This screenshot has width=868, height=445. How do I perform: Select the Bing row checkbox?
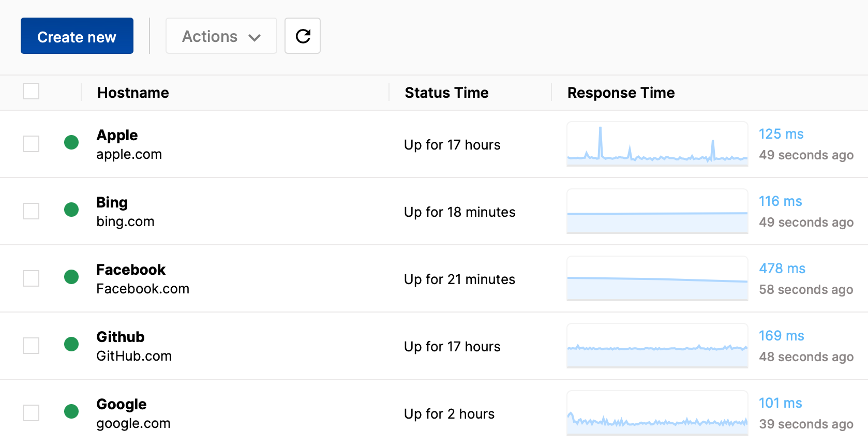pos(31,211)
